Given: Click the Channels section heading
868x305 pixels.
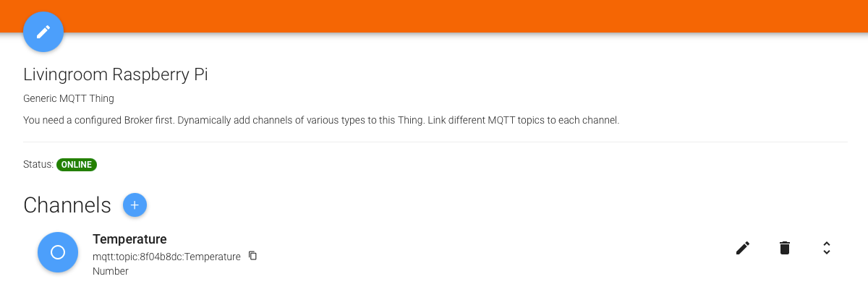Looking at the screenshot, I should tap(67, 205).
